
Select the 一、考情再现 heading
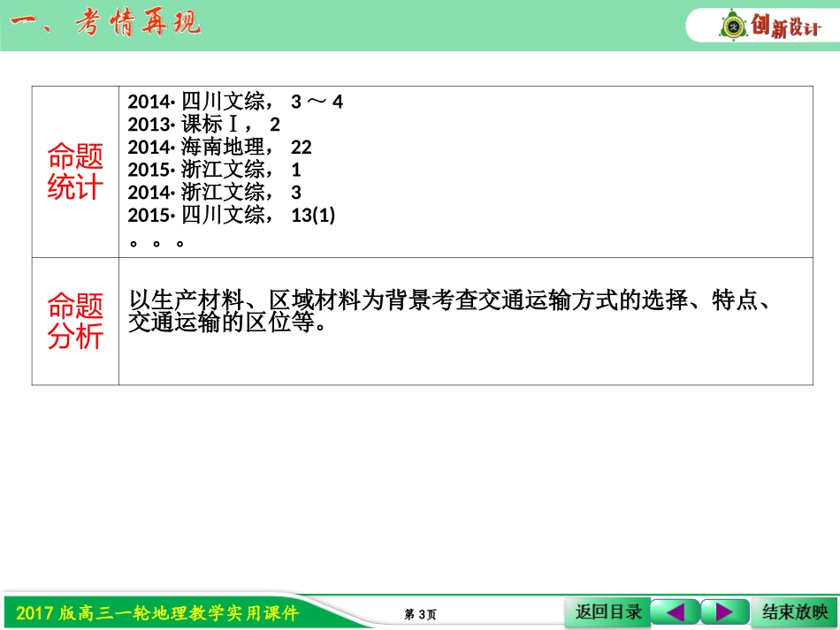105,24
